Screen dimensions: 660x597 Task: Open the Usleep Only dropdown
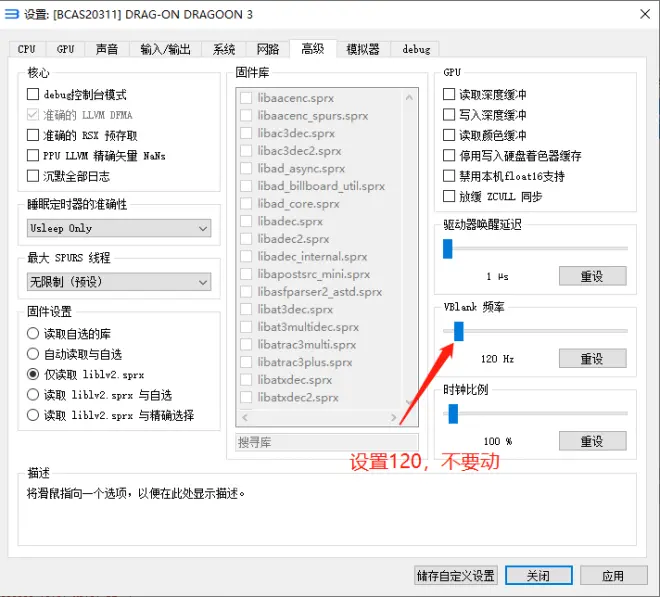click(119, 228)
